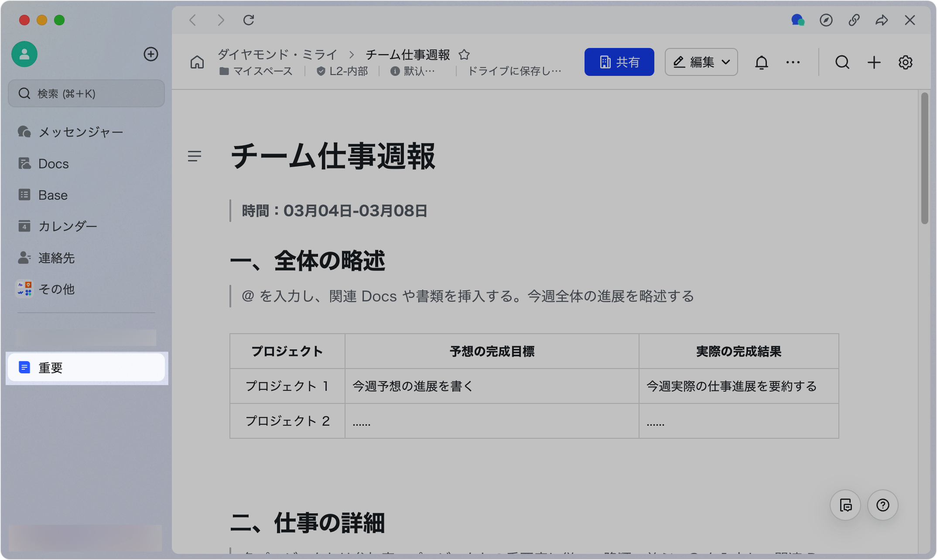Click the 検索 search field in sidebar
Image resolution: width=937 pixels, height=560 pixels.
pos(86,93)
